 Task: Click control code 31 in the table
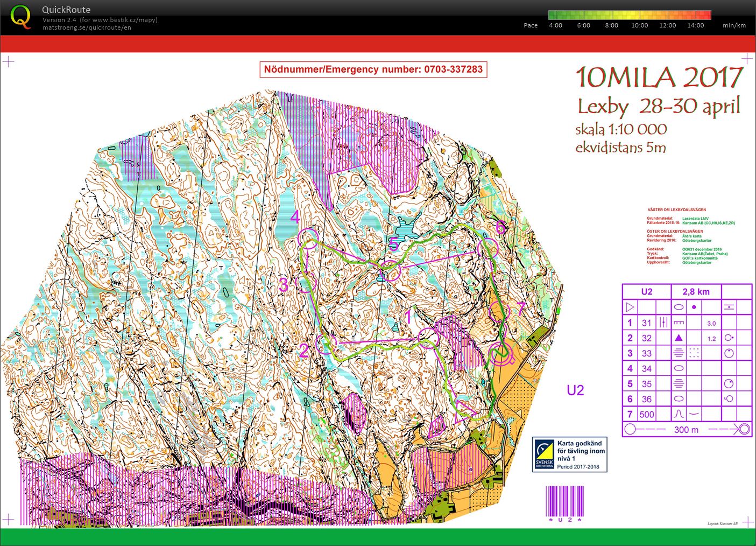tap(647, 323)
